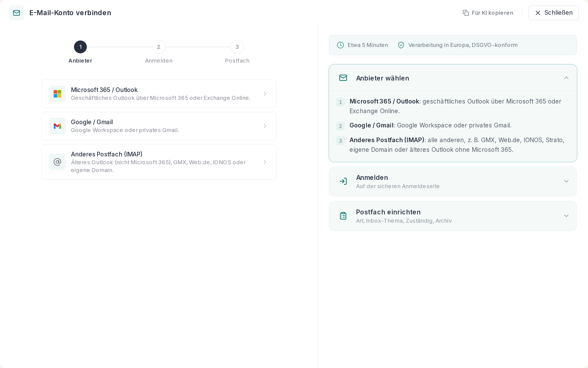Select step 1 Anbieter circle
Viewport: 588px width, 368px height.
(x=80, y=47)
